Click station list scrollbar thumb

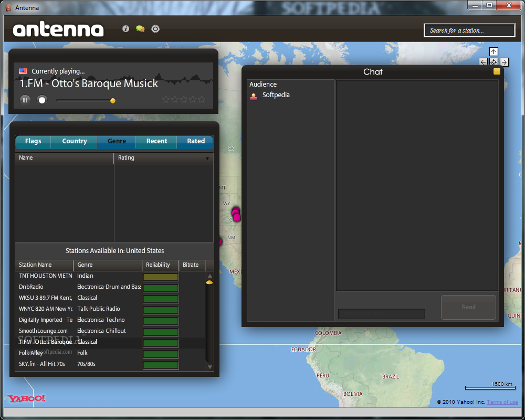click(x=209, y=282)
